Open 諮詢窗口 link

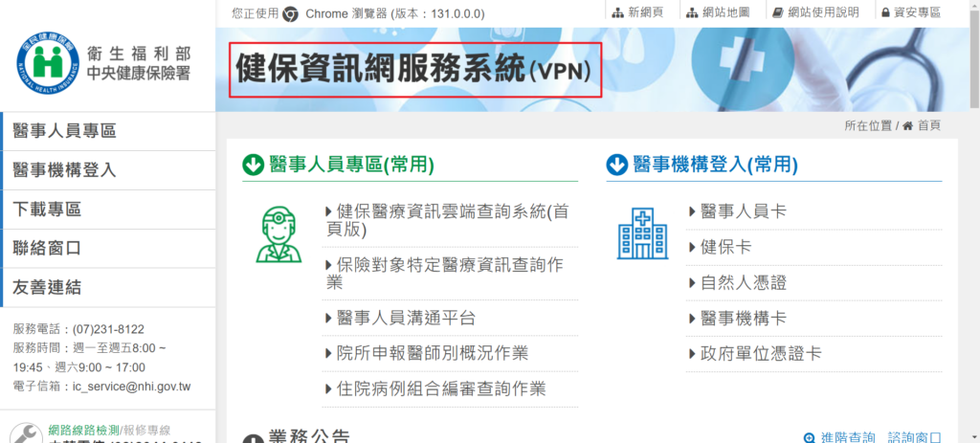coord(914,438)
